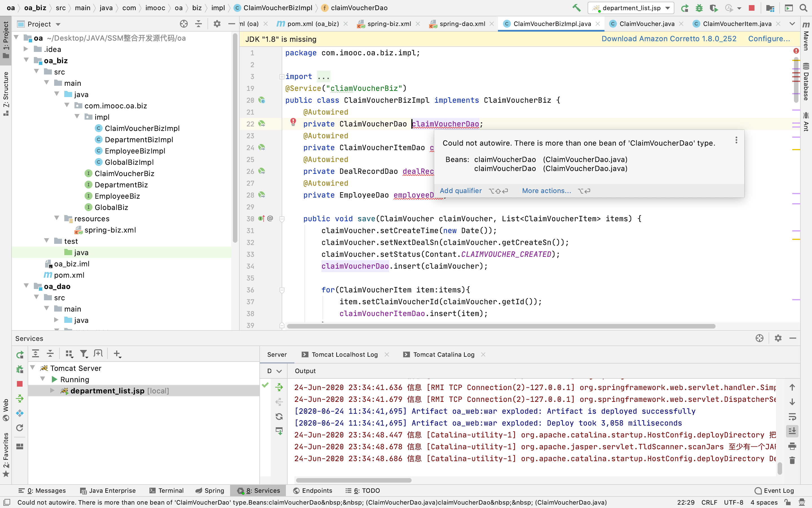Image resolution: width=812 pixels, height=508 pixels.
Task: Collapse the impl package node
Action: coord(77,117)
